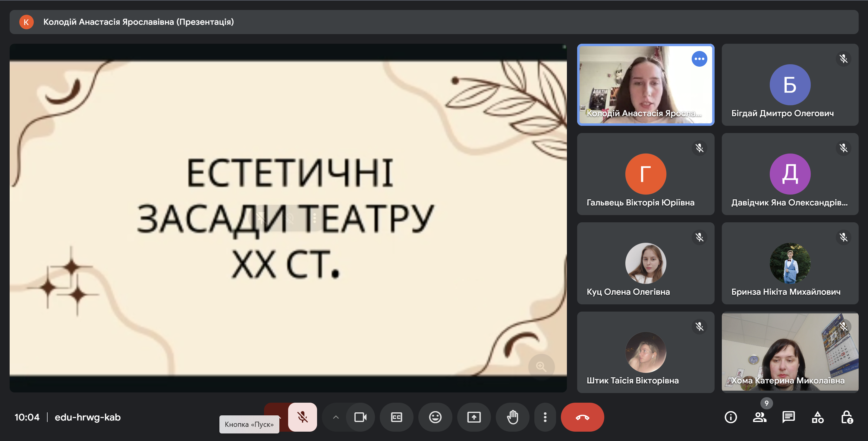
Task: Click the muted mic icon on Куц Олена's tile
Action: [699, 237]
